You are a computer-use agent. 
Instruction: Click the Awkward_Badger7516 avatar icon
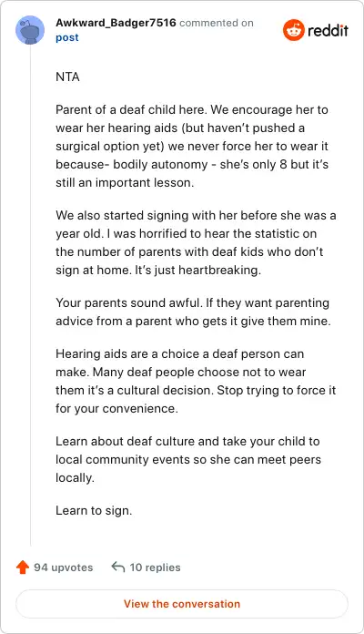[30, 30]
